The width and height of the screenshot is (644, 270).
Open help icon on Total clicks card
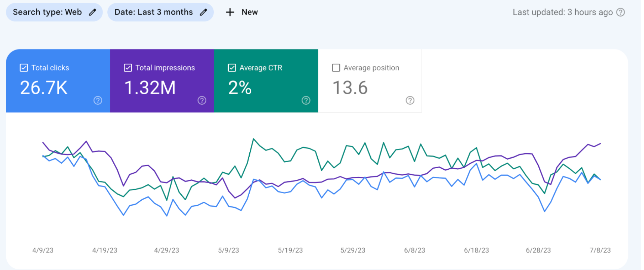coord(98,100)
